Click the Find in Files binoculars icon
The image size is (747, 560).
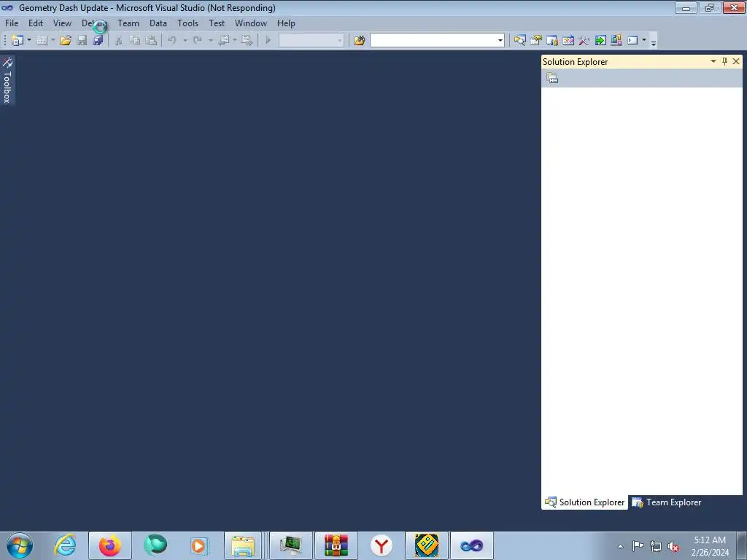(359, 41)
